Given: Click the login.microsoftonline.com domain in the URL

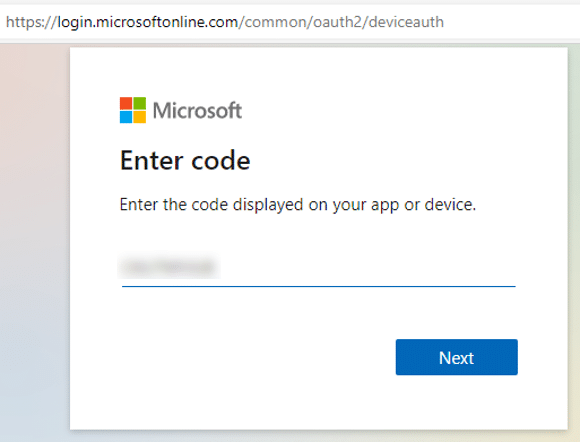Looking at the screenshot, I should 148,22.
